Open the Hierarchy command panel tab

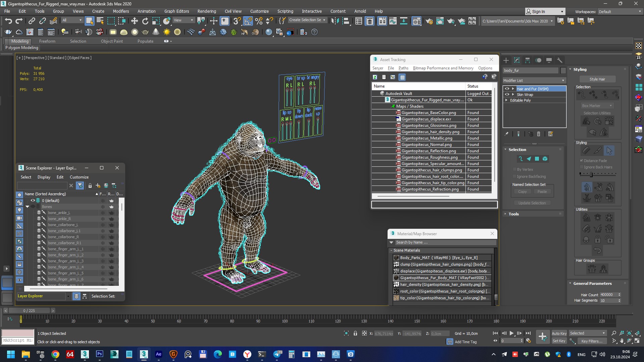[528, 60]
